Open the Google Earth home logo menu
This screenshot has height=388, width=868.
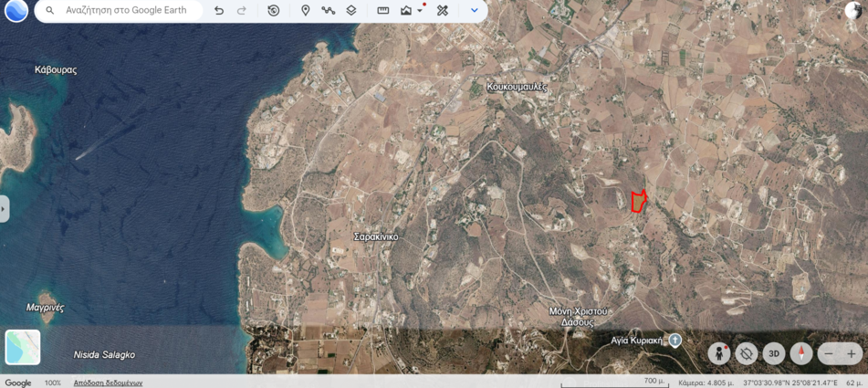16,11
